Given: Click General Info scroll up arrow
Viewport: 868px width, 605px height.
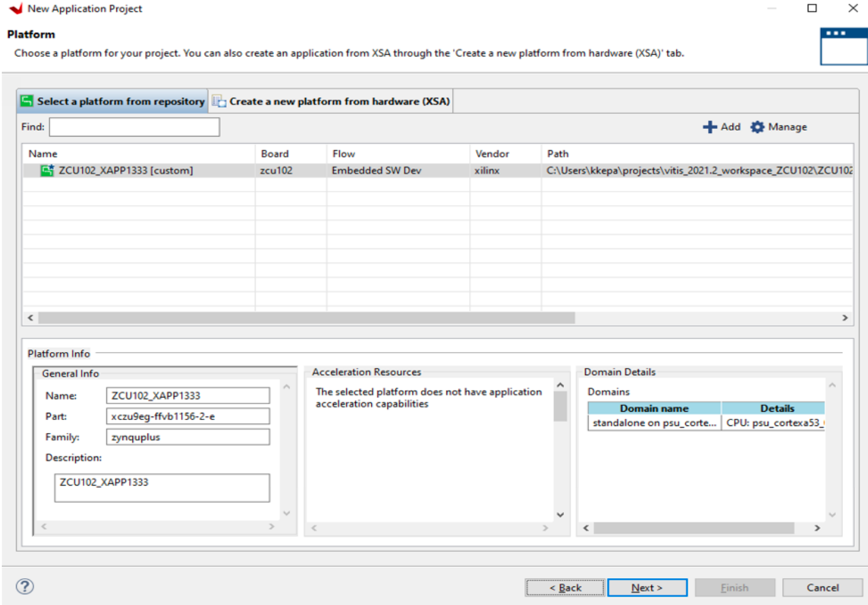Looking at the screenshot, I should (x=287, y=387).
